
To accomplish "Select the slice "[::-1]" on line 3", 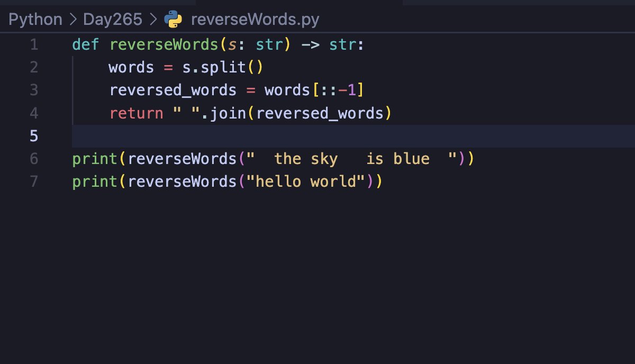I will (337, 90).
